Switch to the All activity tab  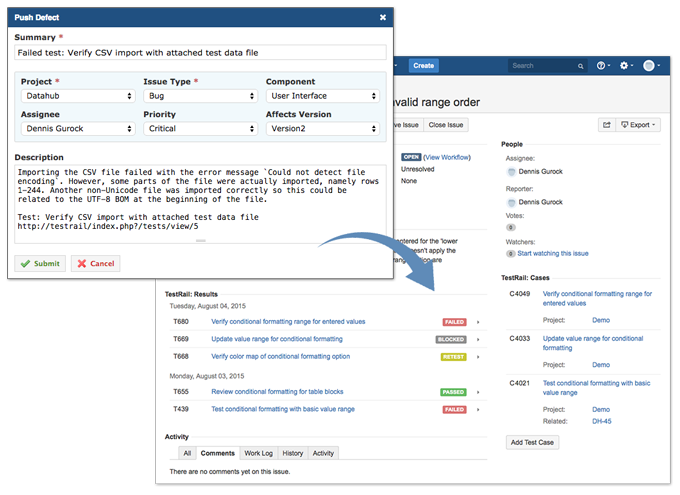187,453
